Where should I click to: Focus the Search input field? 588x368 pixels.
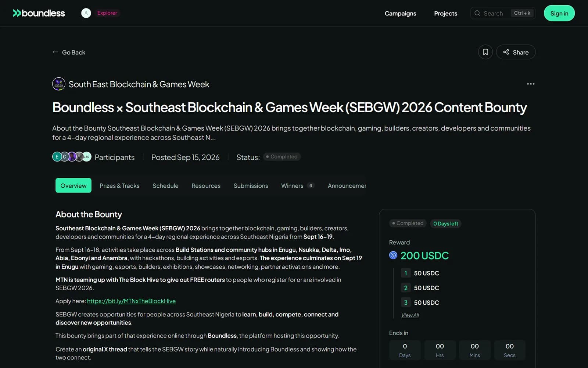point(503,13)
